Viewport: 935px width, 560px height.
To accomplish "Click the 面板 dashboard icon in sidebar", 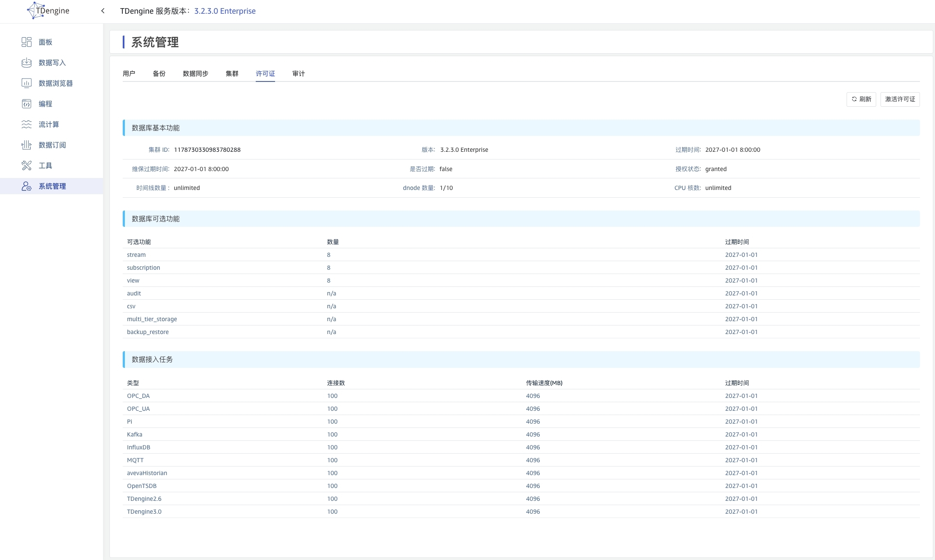I will coord(26,42).
